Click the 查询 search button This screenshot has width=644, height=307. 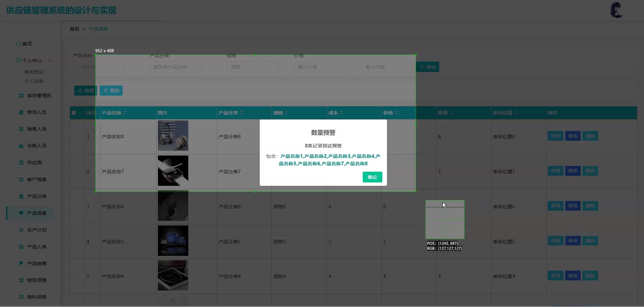(428, 67)
